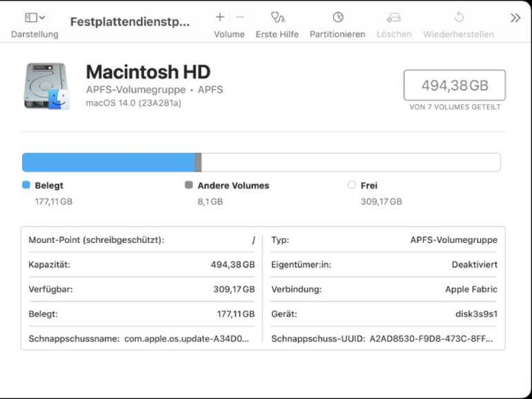
Task: Open the Partitionieren pie chart tool
Action: coord(337,17)
